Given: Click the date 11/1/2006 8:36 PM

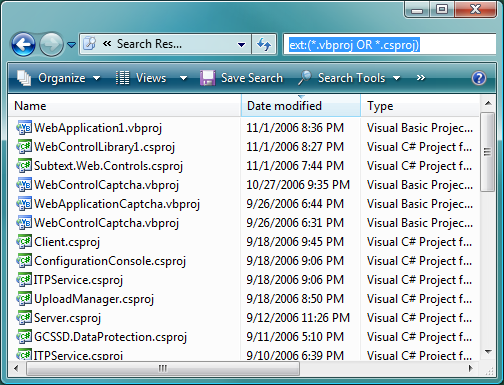Looking at the screenshot, I should 295,128.
